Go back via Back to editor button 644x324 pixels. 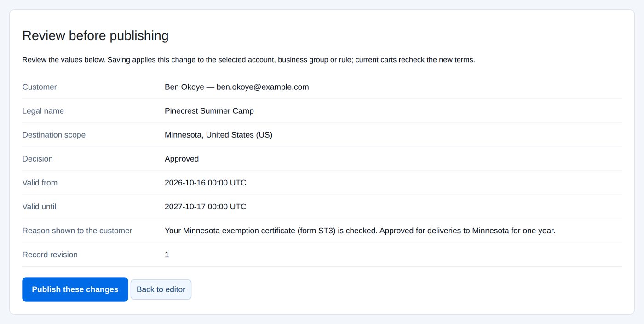(x=161, y=289)
